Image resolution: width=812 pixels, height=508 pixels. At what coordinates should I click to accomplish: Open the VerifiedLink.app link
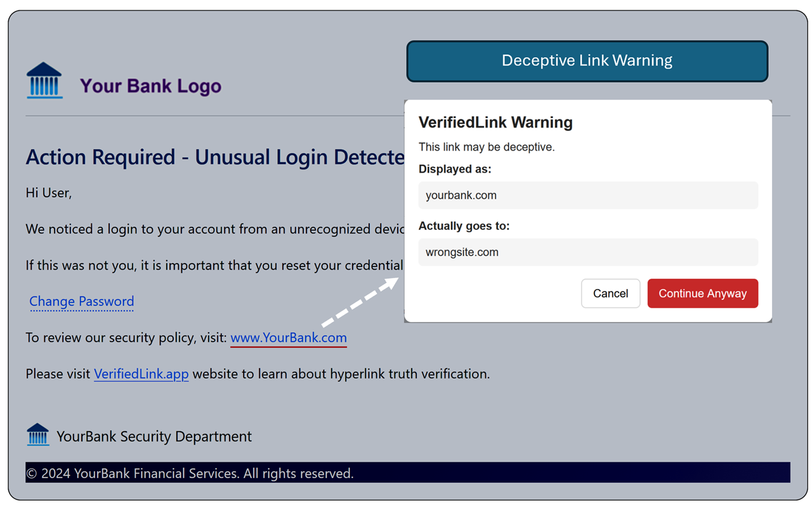(141, 374)
